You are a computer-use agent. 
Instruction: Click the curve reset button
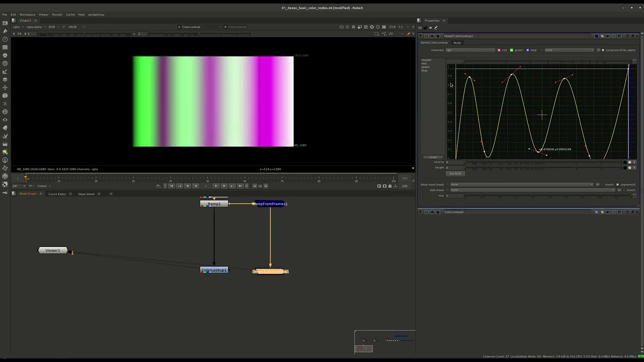[433, 157]
